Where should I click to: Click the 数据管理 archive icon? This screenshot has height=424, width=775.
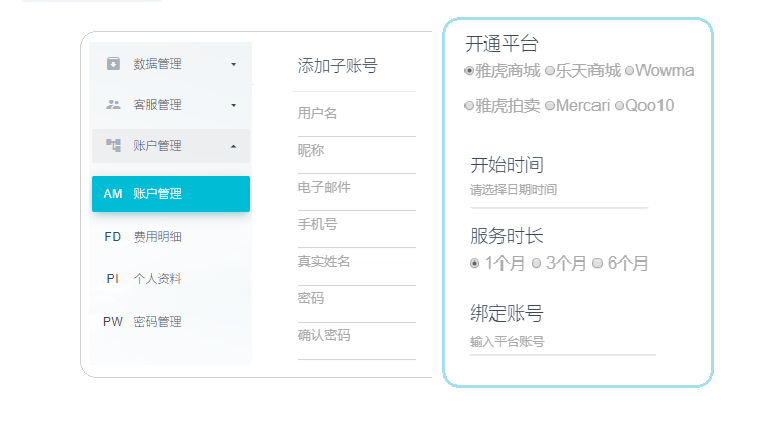(x=113, y=64)
